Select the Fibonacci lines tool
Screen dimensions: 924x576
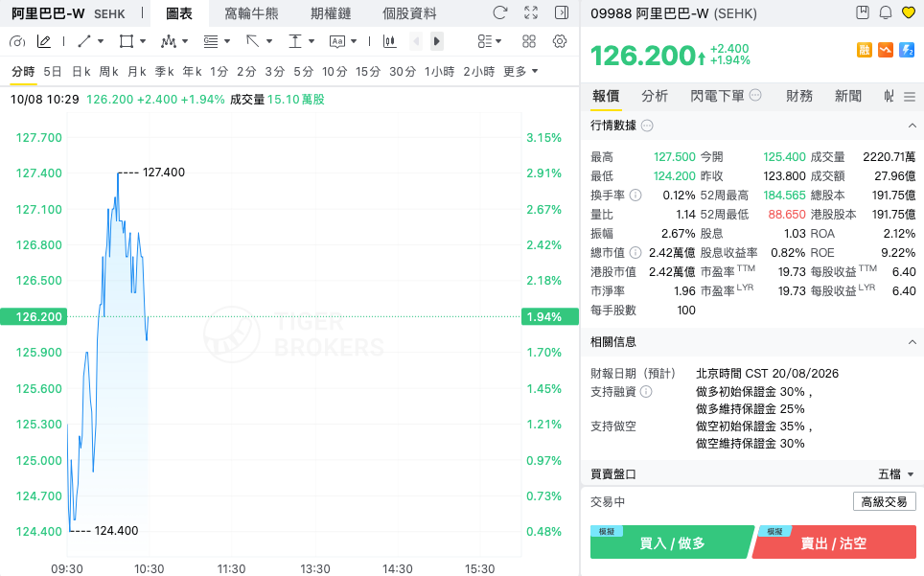click(x=210, y=41)
